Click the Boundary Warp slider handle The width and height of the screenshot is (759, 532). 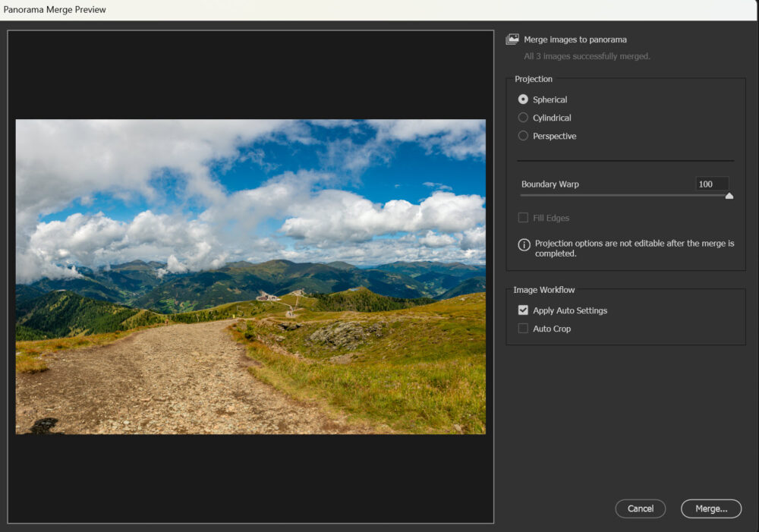click(x=729, y=196)
